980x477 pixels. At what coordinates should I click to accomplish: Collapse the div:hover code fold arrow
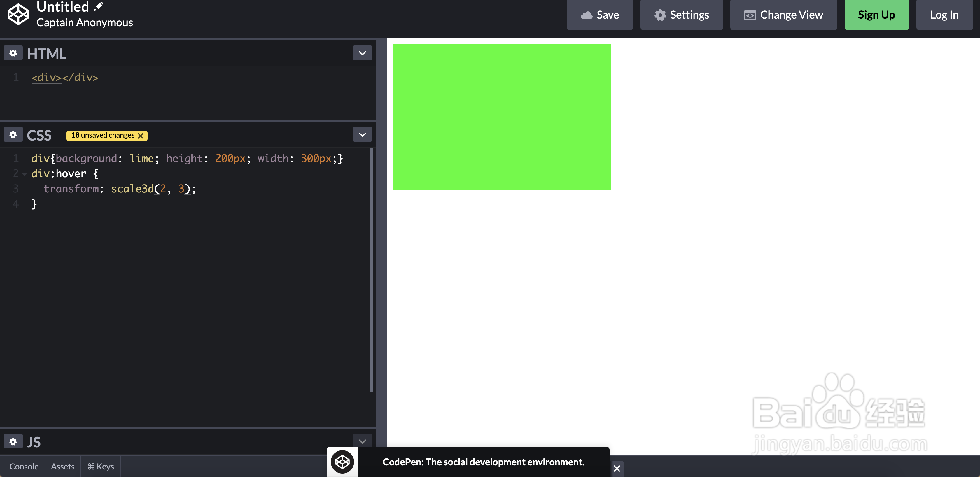point(24,174)
